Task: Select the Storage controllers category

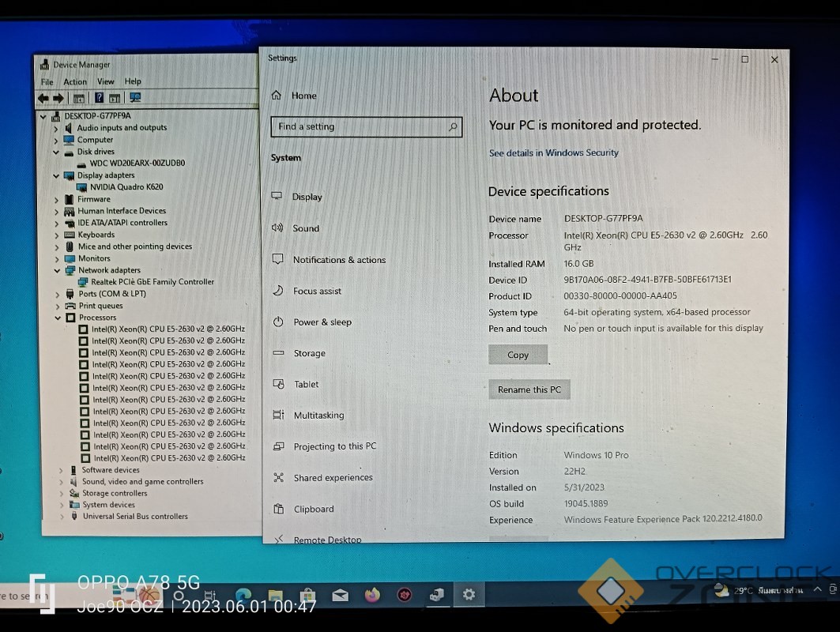Action: click(x=115, y=493)
